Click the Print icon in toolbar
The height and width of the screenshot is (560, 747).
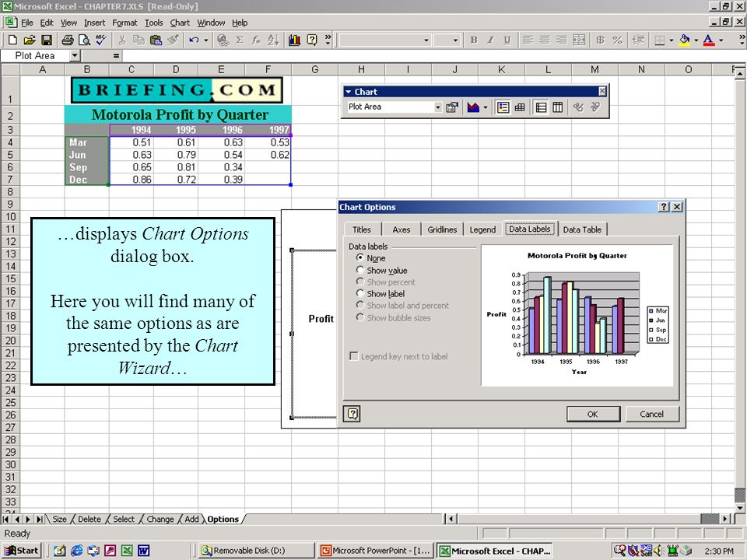pos(68,40)
